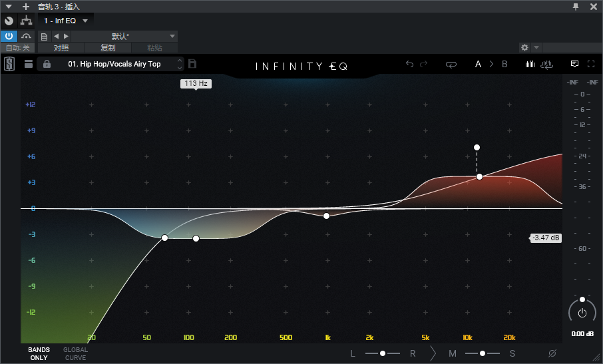Step to next preset with down arrow
The image size is (603, 364).
coord(180,68)
